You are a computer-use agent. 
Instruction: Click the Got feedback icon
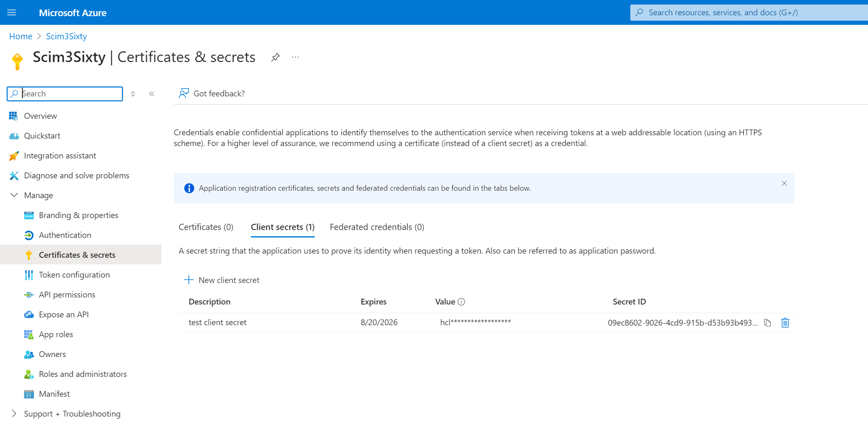click(183, 93)
